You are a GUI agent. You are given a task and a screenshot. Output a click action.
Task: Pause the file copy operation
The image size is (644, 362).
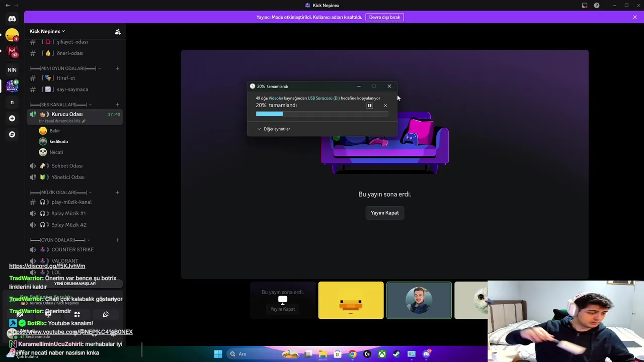pyautogui.click(x=369, y=106)
